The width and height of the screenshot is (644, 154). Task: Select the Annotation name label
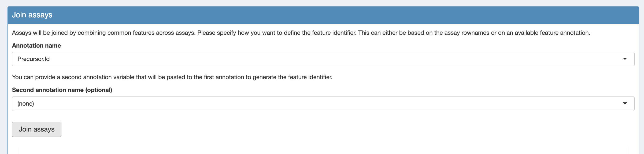[x=36, y=45]
